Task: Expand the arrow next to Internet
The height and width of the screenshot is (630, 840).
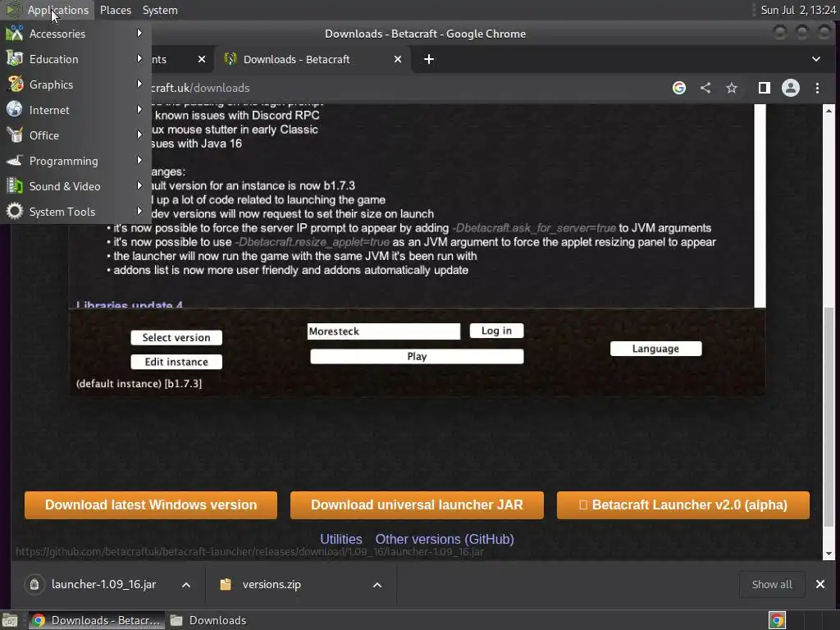Action: point(139,109)
